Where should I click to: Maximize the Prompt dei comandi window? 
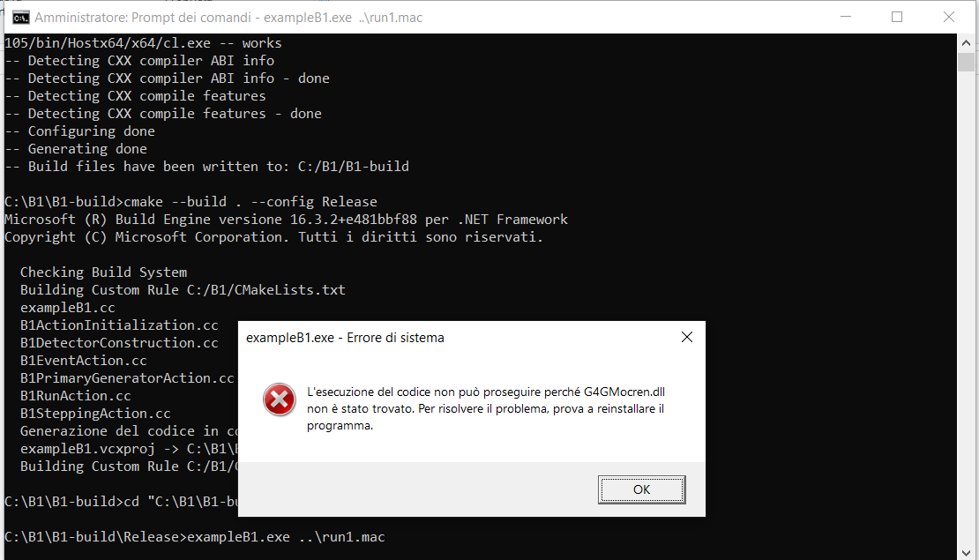(897, 17)
